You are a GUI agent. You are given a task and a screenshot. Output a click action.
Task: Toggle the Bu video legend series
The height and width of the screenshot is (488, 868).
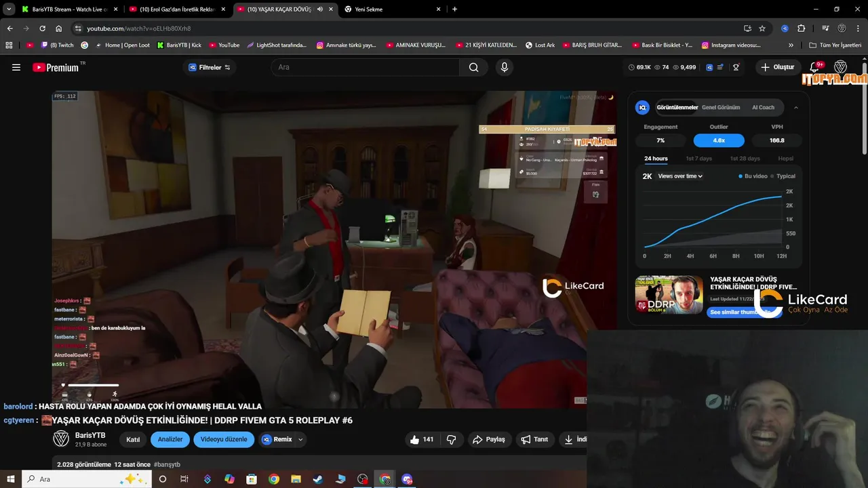[753, 176]
